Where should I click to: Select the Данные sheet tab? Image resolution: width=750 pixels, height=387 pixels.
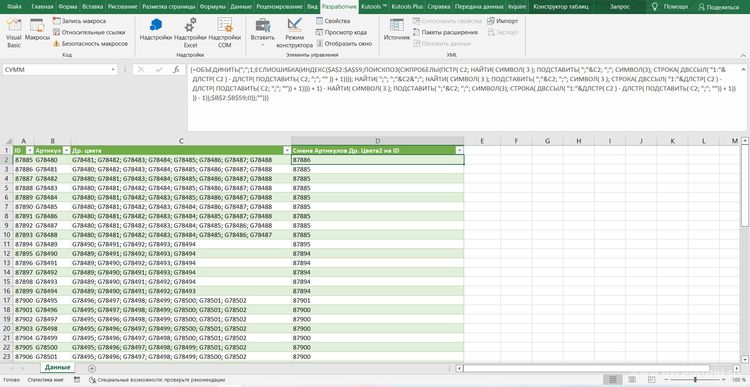pos(57,367)
